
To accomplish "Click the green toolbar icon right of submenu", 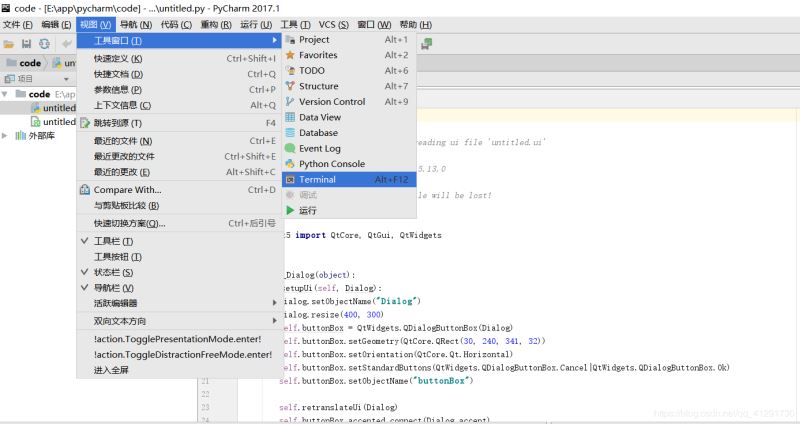I will (x=426, y=44).
